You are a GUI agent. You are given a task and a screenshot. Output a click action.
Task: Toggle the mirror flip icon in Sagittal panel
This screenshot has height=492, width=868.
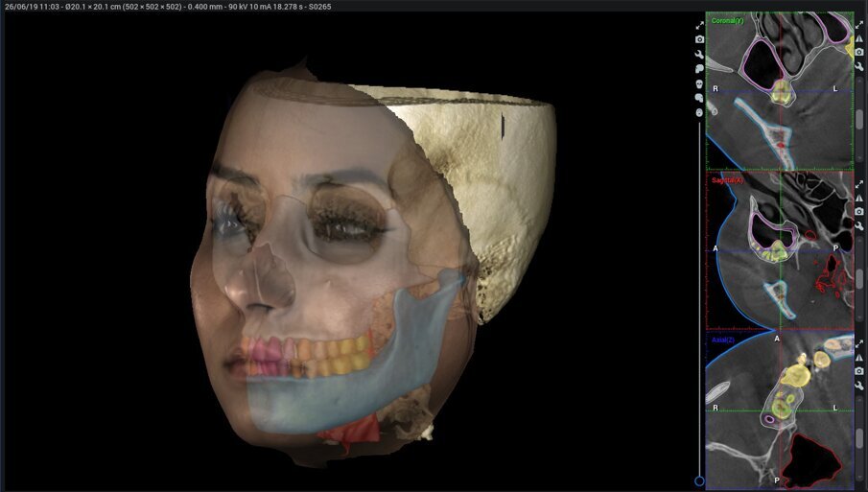[x=859, y=198]
